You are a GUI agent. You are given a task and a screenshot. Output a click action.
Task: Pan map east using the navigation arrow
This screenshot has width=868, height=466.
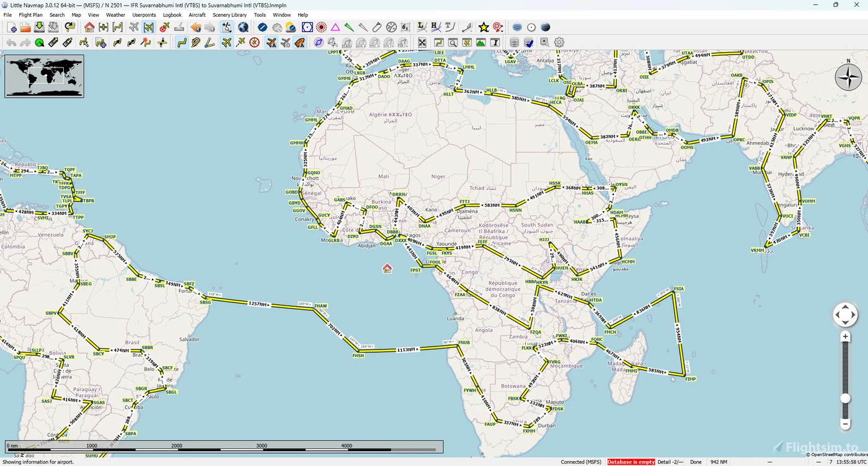[853, 314]
